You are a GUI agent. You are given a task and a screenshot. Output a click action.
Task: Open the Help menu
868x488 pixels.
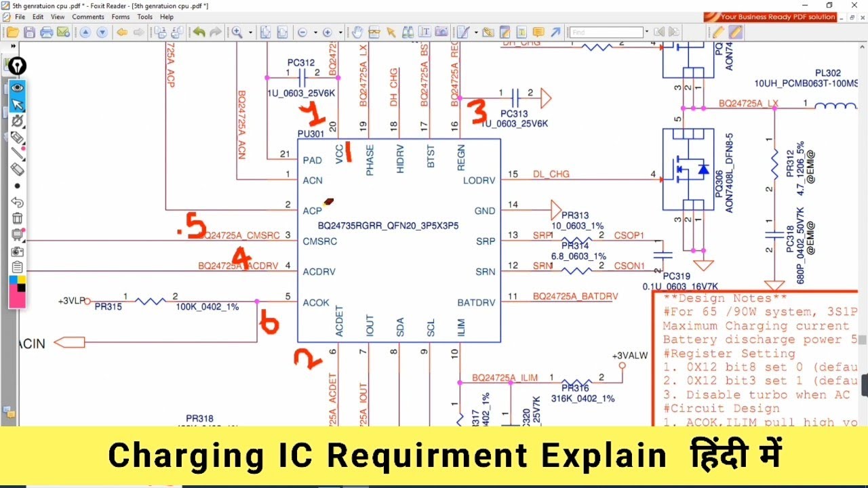pos(167,17)
